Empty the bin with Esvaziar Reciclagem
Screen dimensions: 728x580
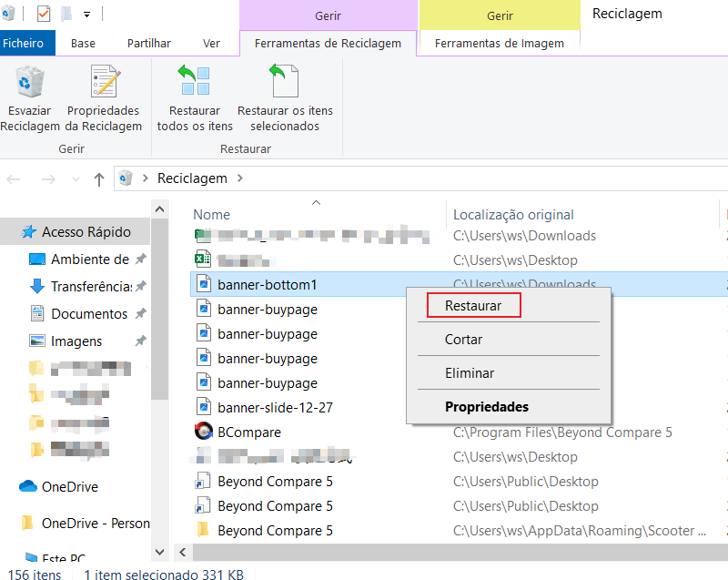[28, 96]
